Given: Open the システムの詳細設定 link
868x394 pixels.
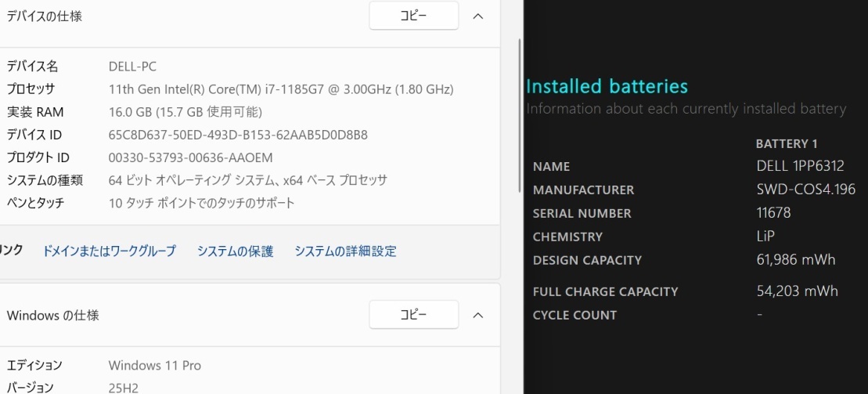Looking at the screenshot, I should pos(345,251).
